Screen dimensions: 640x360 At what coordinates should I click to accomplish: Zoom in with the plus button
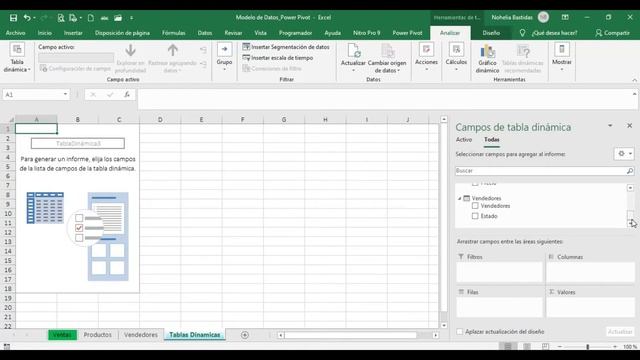[x=615, y=347]
